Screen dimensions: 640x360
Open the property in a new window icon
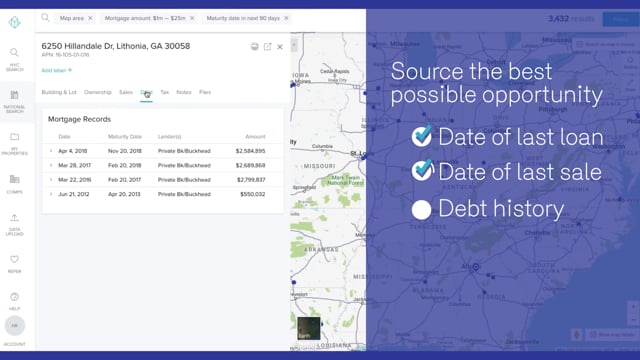coord(267,47)
